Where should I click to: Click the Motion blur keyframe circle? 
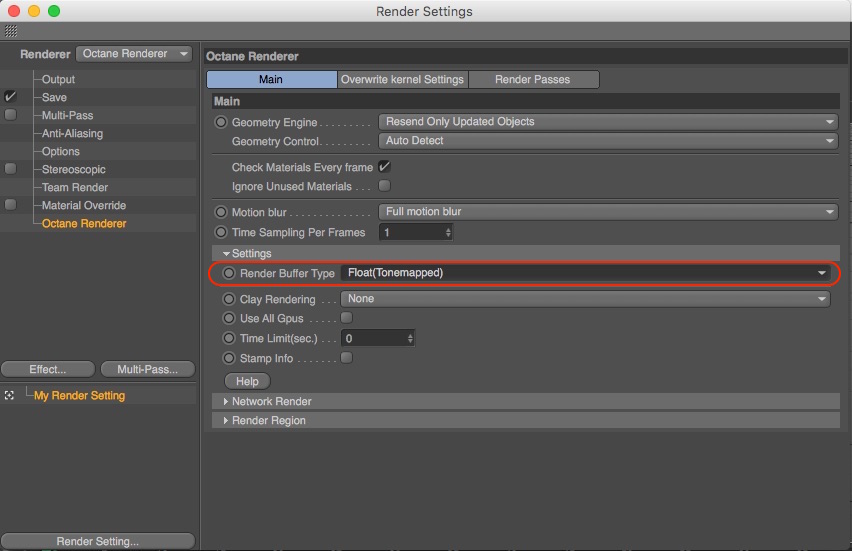click(x=221, y=212)
